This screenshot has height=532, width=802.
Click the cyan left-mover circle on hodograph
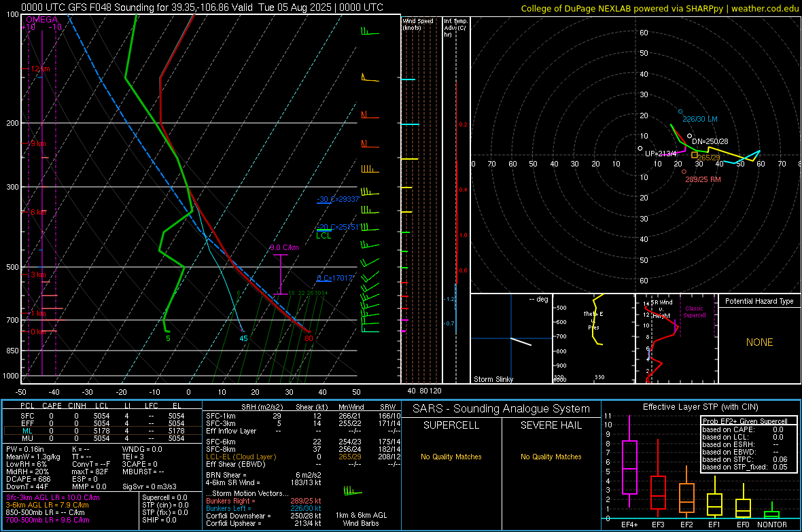[680, 111]
